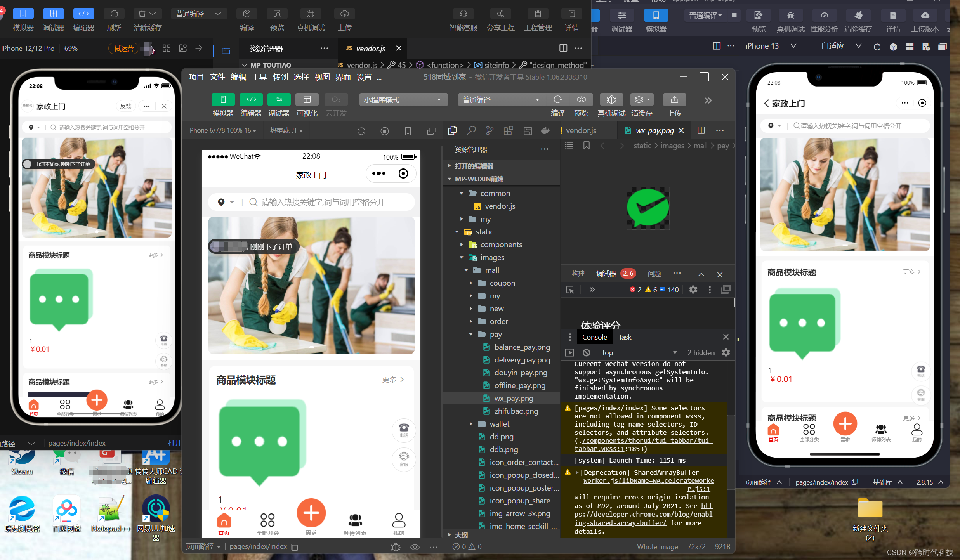Viewport: 960px width, 560px height.
Task: Click the search icon in the editor sidebar
Action: pos(471,131)
